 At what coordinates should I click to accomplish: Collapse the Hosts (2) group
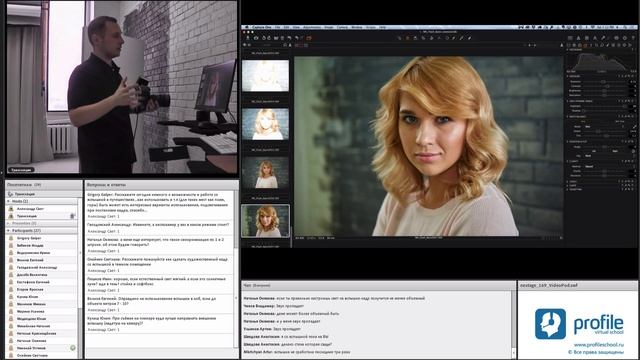9,201
